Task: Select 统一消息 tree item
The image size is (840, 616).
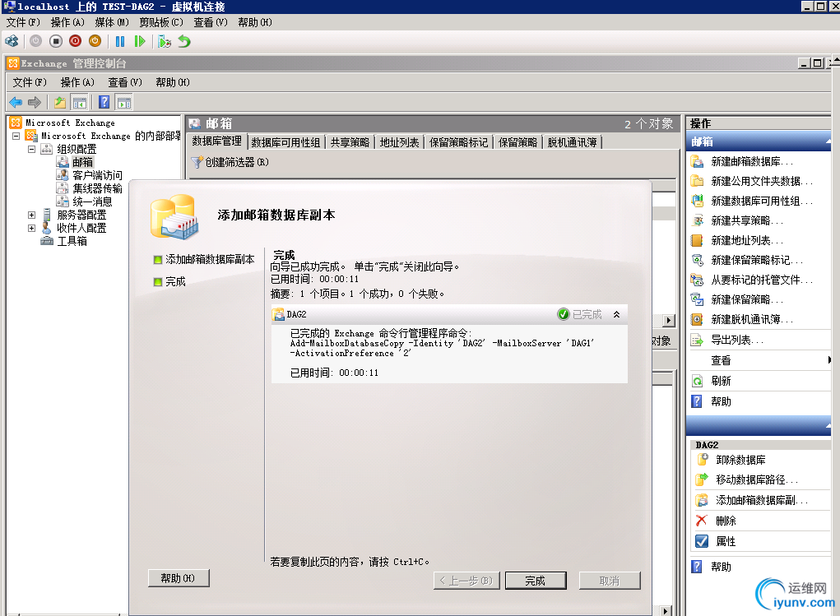Action: click(x=92, y=202)
